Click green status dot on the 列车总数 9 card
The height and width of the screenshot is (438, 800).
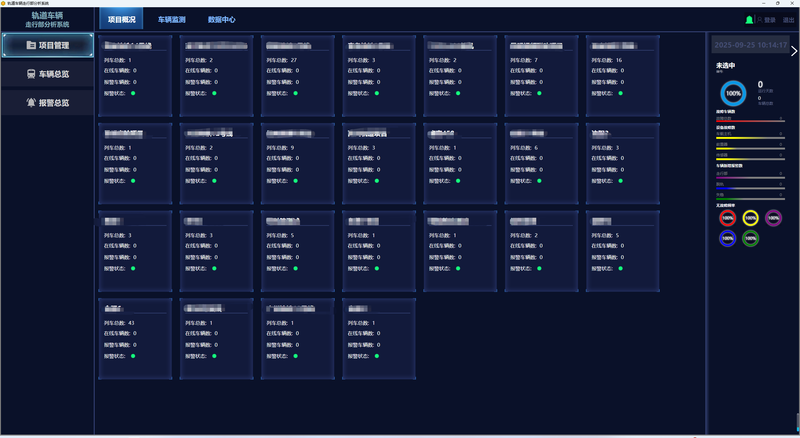click(295, 181)
